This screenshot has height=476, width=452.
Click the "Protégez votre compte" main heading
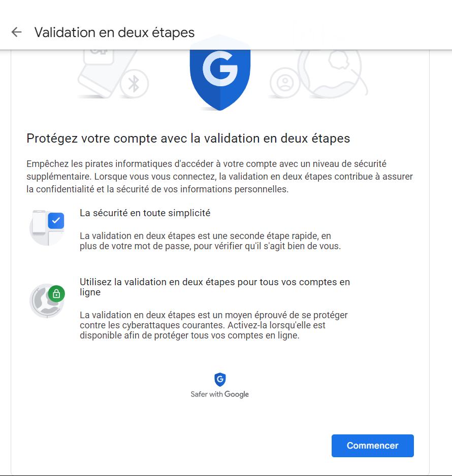point(188,138)
